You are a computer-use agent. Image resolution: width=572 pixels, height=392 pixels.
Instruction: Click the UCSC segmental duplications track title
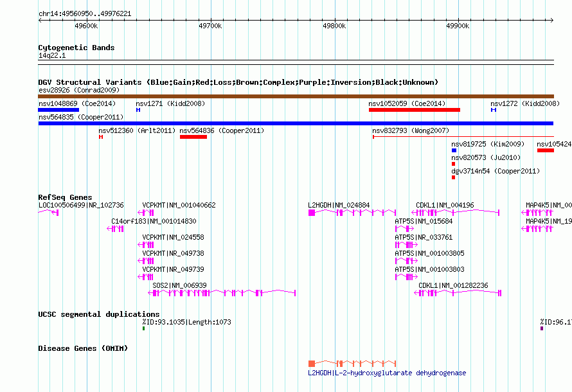pos(99,314)
